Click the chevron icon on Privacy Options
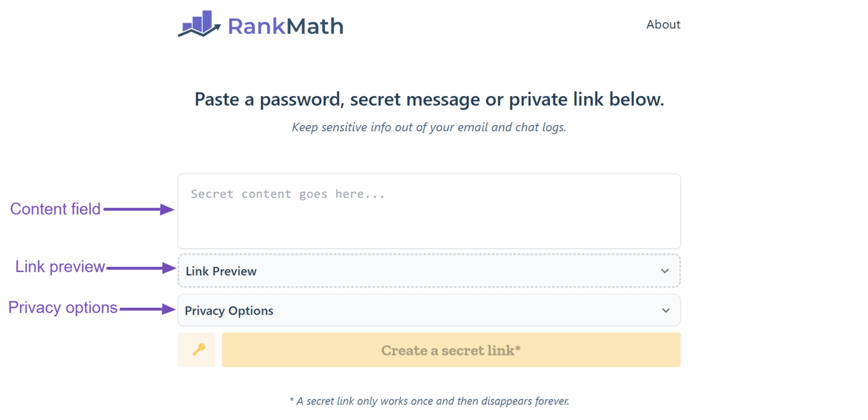 [665, 310]
